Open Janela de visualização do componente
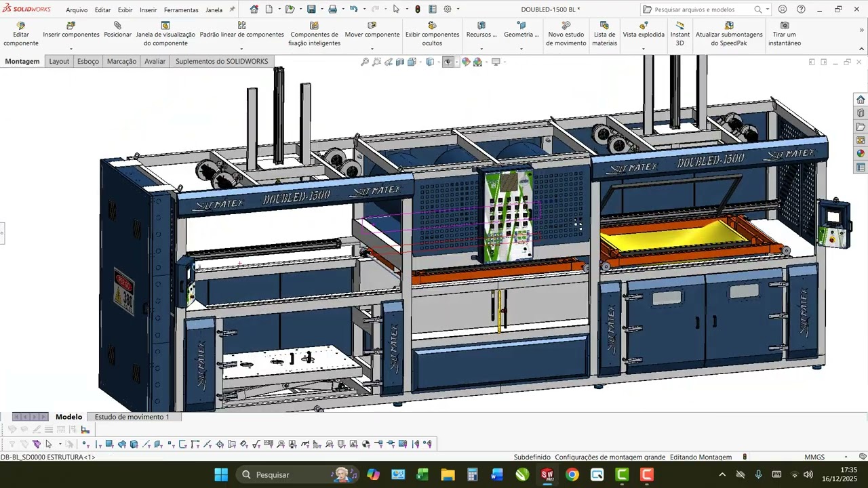Viewport: 868px width, 488px height. click(165, 34)
